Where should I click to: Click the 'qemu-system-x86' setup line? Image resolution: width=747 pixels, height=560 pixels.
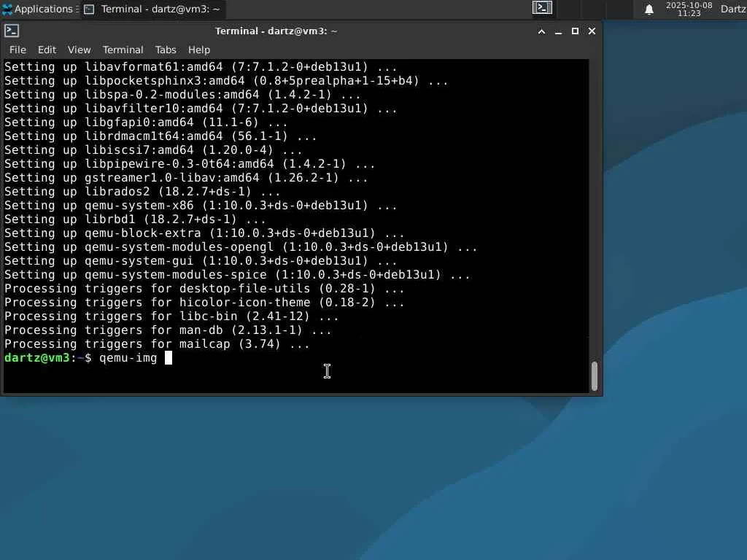[201, 206]
